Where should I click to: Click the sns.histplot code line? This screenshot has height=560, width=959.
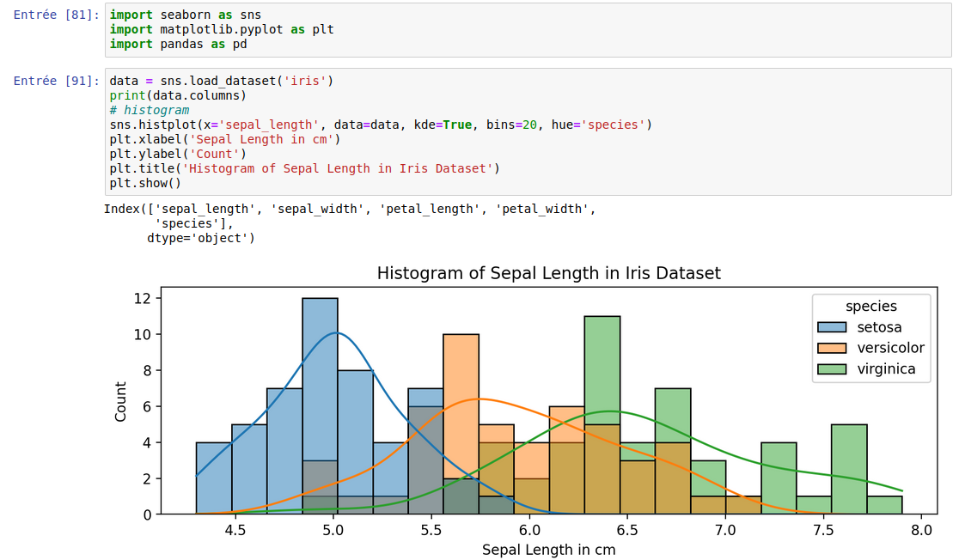[x=380, y=125]
